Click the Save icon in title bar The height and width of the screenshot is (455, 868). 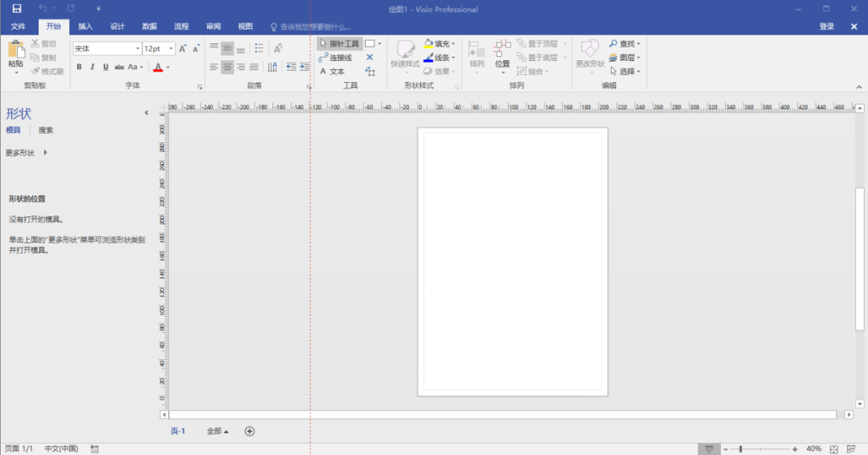(x=17, y=8)
